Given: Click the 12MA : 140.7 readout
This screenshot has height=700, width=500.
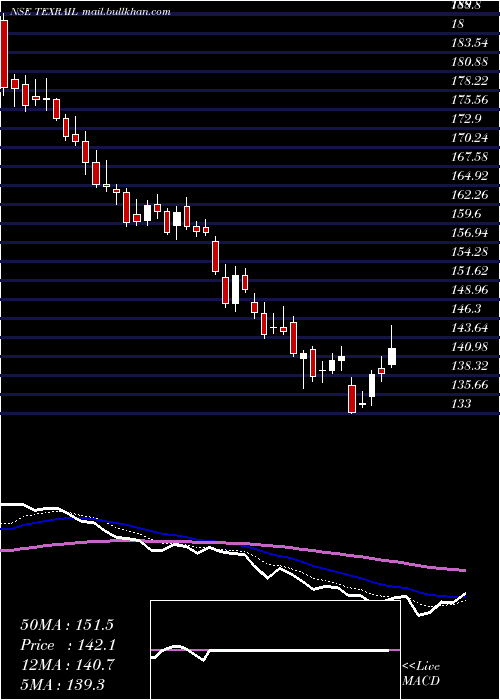Looking at the screenshot, I should 67,665.
